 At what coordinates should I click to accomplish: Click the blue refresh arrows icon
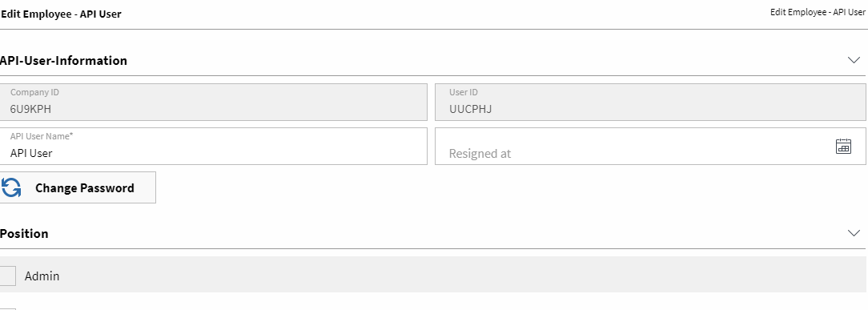point(11,187)
